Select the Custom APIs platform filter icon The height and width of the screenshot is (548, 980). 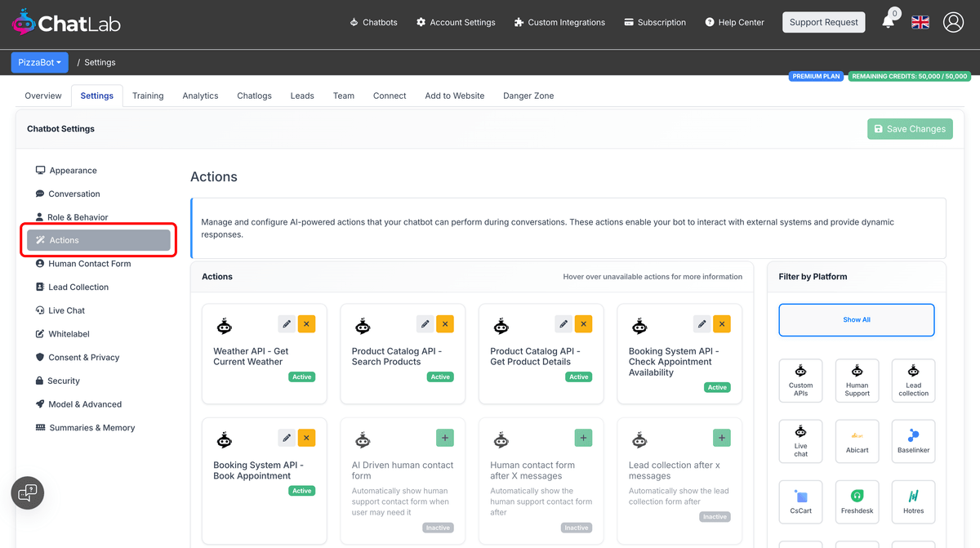pyautogui.click(x=800, y=380)
